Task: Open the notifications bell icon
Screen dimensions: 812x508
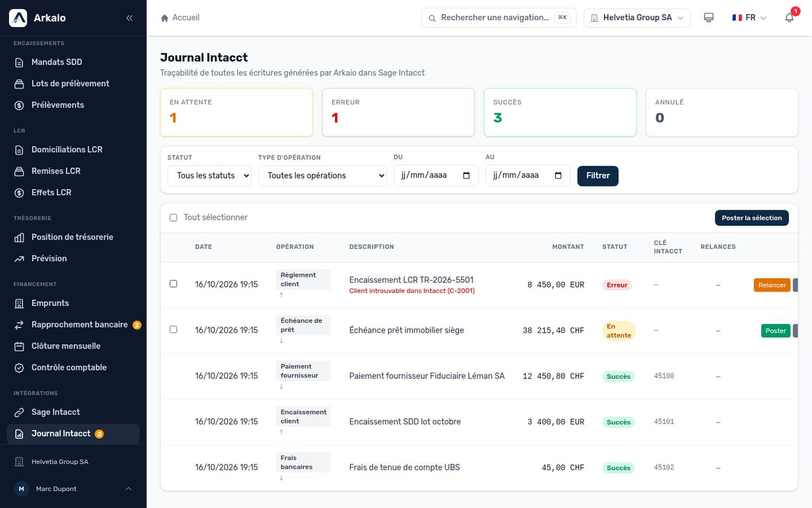Action: point(790,18)
